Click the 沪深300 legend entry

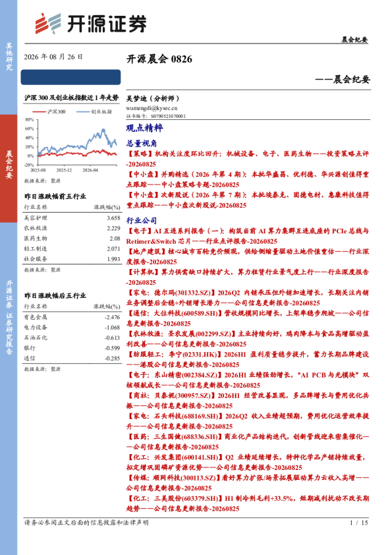point(49,111)
